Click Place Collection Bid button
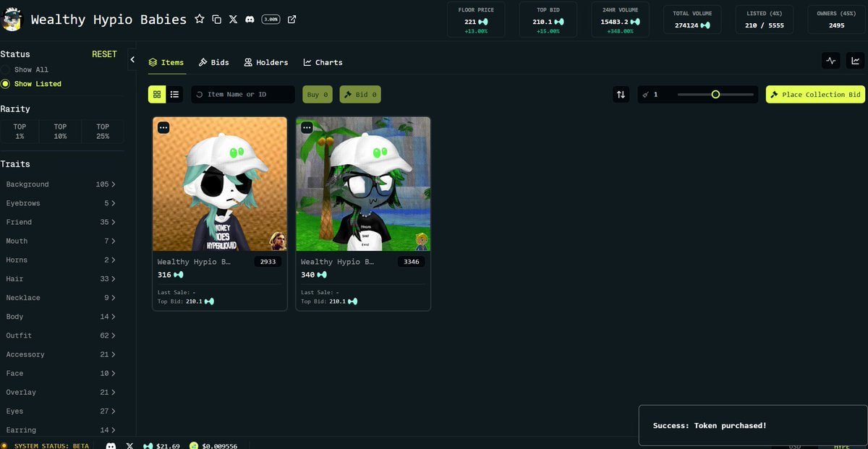This screenshot has width=868, height=449. click(815, 95)
